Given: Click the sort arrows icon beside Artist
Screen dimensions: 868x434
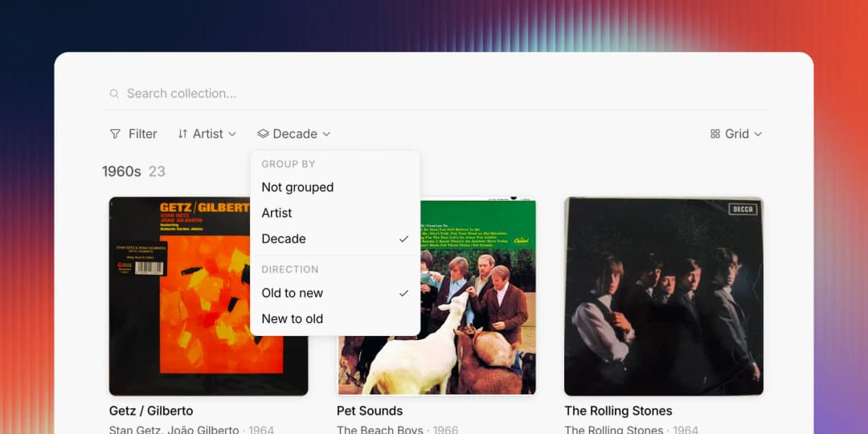Looking at the screenshot, I should [x=182, y=134].
